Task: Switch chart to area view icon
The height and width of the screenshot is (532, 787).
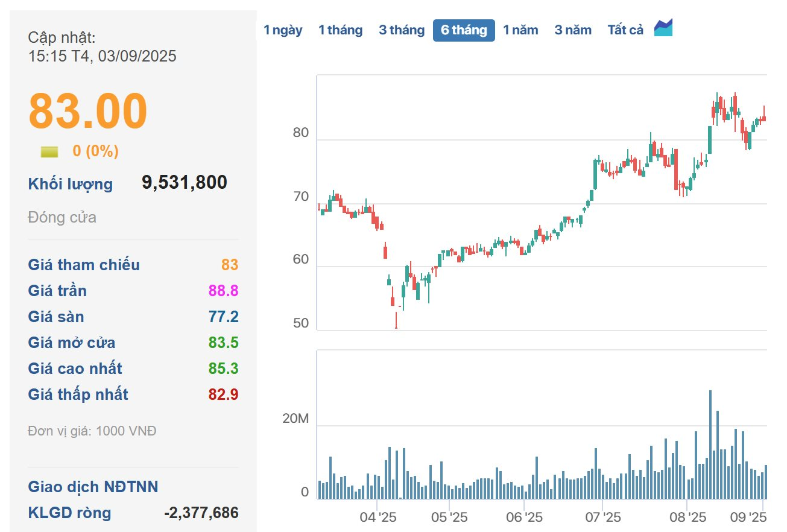Action: pyautogui.click(x=663, y=28)
